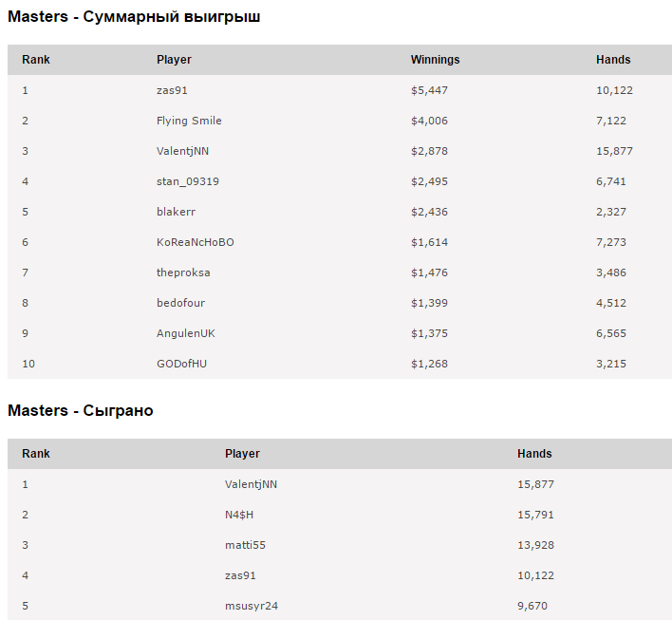Click on Flying Smile player name
The height and width of the screenshot is (620, 672).
(189, 121)
